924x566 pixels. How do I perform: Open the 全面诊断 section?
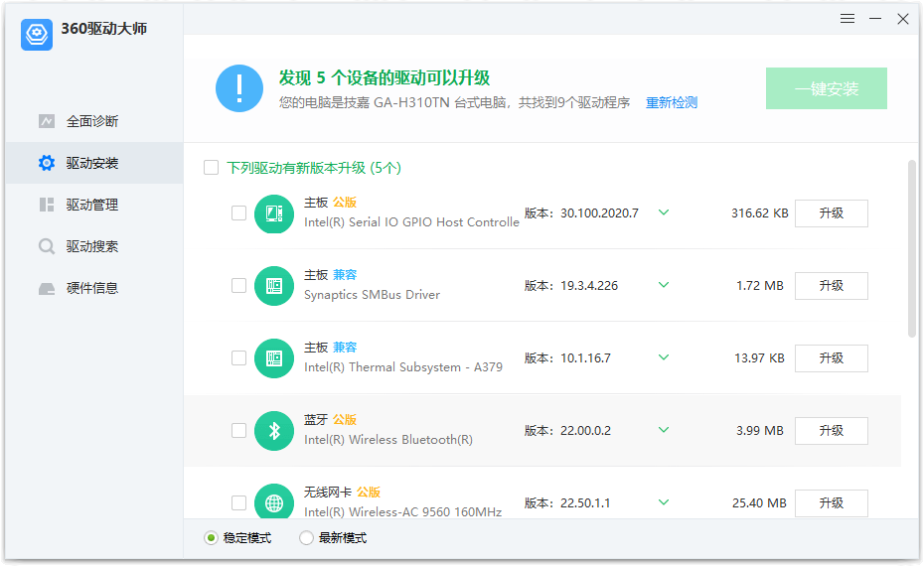[94, 121]
